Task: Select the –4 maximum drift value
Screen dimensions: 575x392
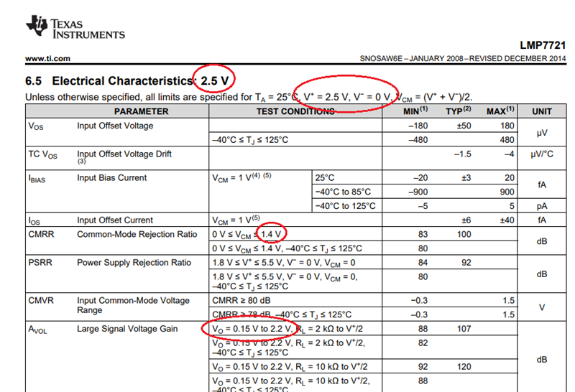Action: (x=509, y=154)
